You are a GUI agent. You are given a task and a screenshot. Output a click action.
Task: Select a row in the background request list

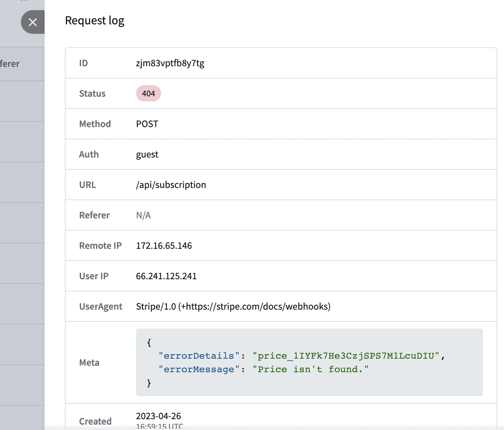(22, 101)
